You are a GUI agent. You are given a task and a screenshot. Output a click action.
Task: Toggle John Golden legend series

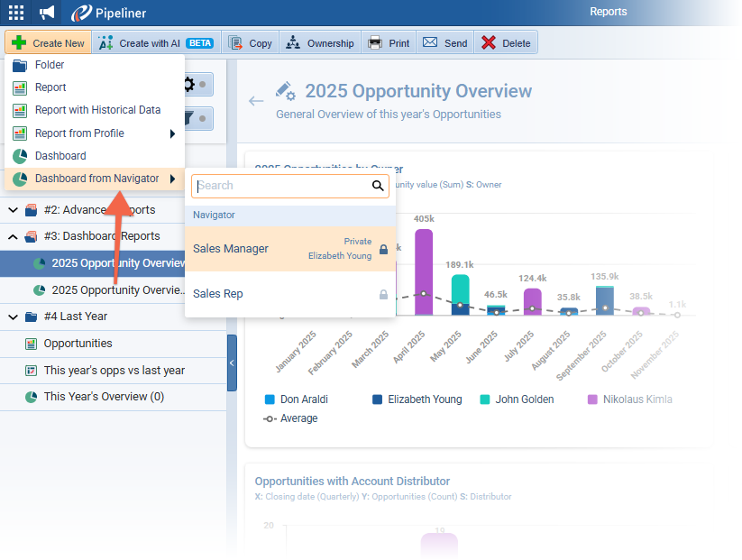click(x=519, y=399)
